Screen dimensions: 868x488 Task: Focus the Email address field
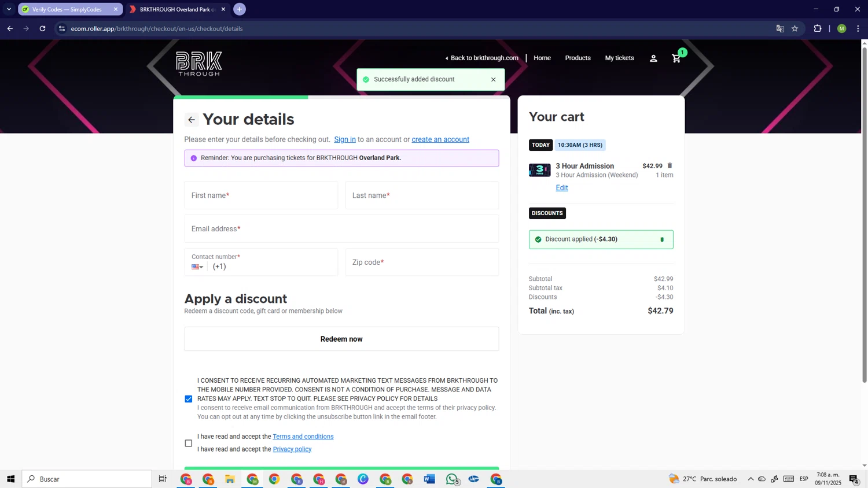pyautogui.click(x=341, y=229)
